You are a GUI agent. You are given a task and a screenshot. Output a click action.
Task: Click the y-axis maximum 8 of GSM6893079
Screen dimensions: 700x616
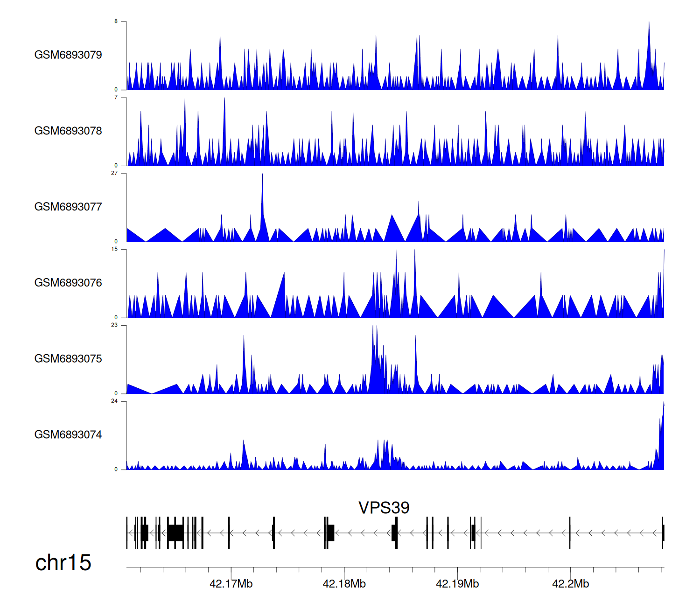(x=116, y=21)
